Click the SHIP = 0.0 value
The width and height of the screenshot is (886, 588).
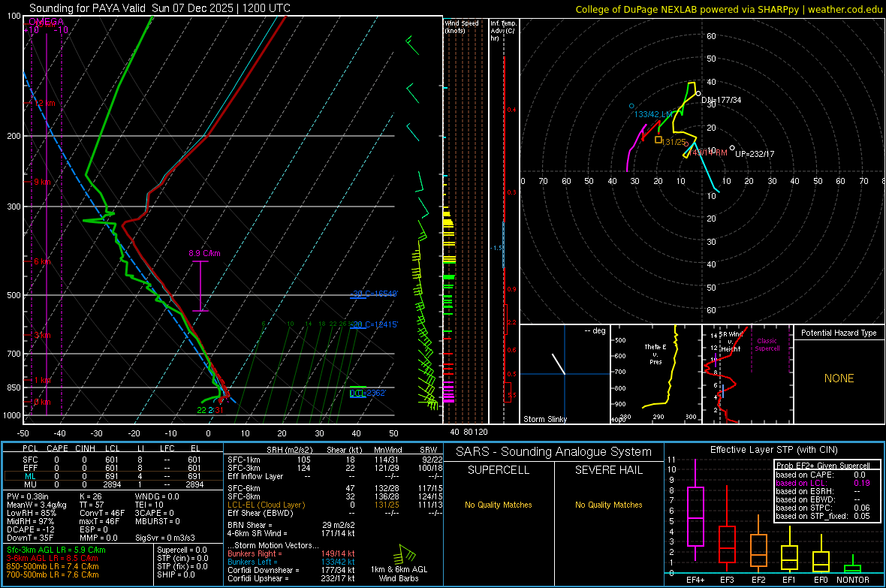176,574
